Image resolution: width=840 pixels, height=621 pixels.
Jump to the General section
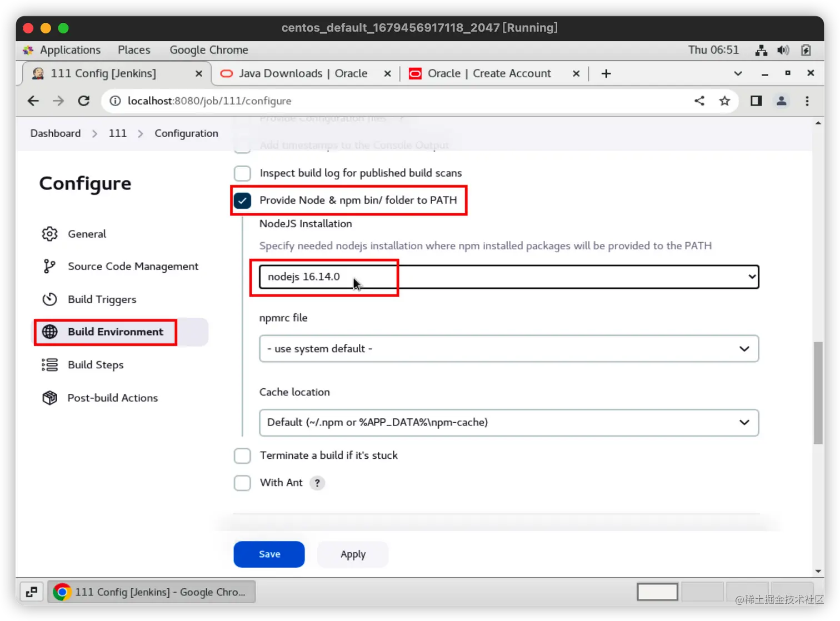(87, 234)
